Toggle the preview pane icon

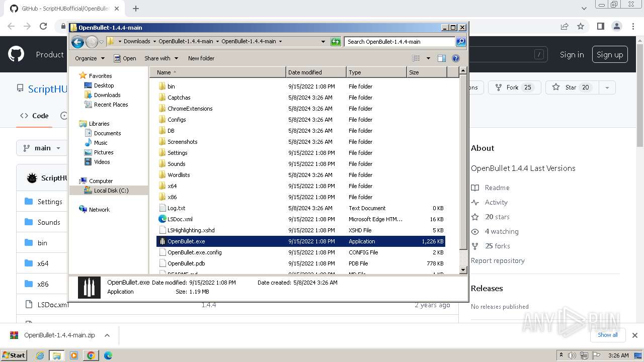[x=442, y=58]
